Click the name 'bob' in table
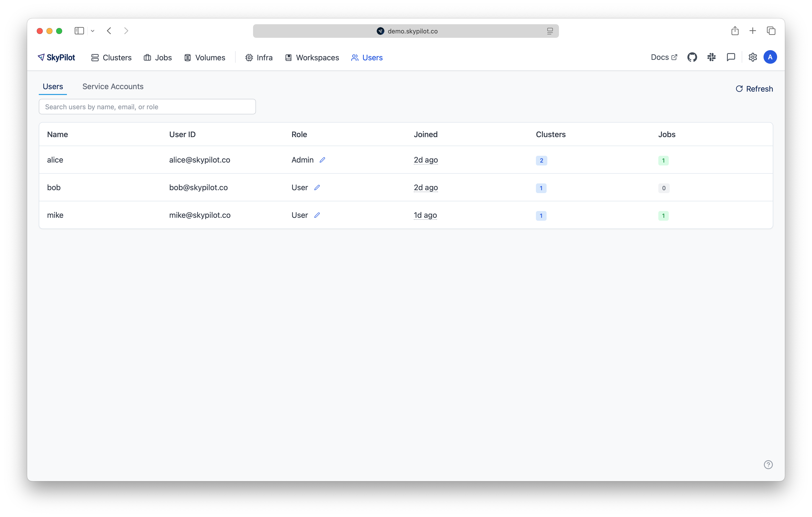Screen dimensions: 812x517 click(x=54, y=187)
